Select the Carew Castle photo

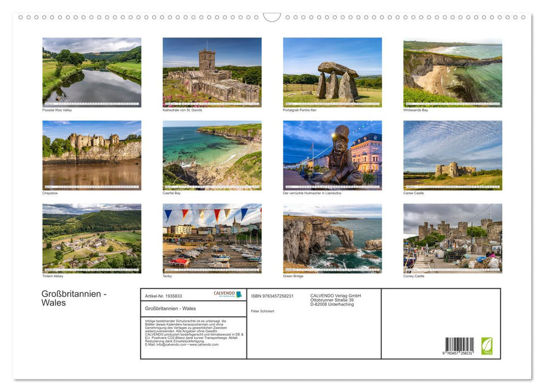click(x=452, y=156)
